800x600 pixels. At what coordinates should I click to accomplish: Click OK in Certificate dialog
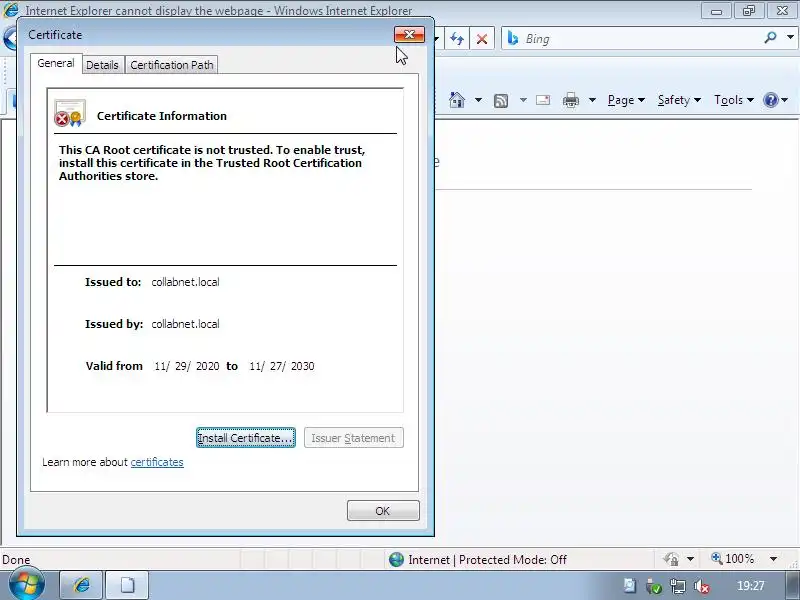pos(383,511)
